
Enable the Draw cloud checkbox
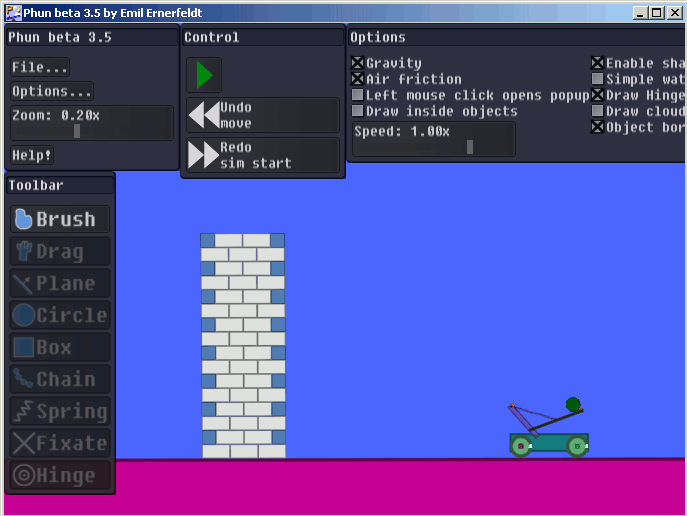click(598, 111)
